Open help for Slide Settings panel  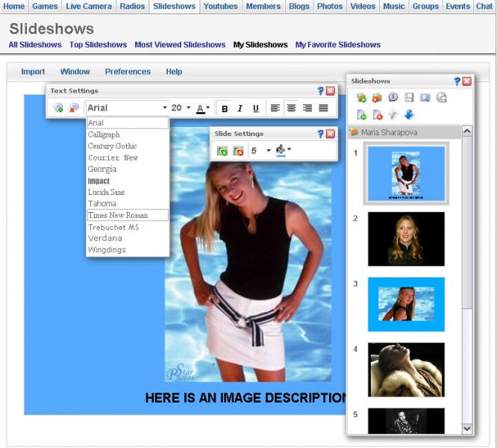pos(320,134)
